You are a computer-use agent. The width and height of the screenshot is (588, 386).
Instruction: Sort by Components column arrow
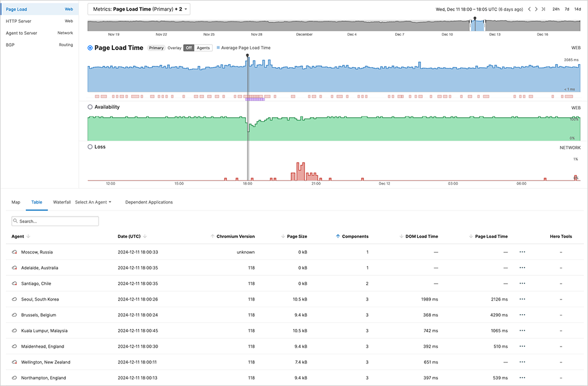338,237
